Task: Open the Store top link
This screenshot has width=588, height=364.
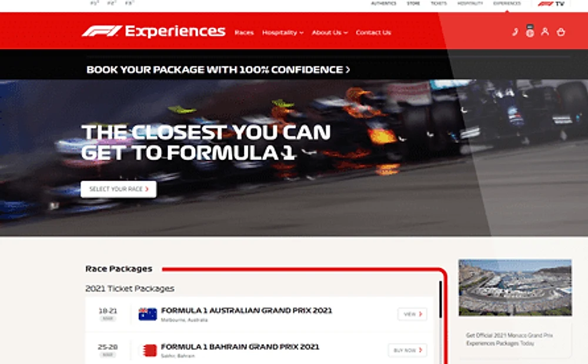Action: (x=413, y=4)
